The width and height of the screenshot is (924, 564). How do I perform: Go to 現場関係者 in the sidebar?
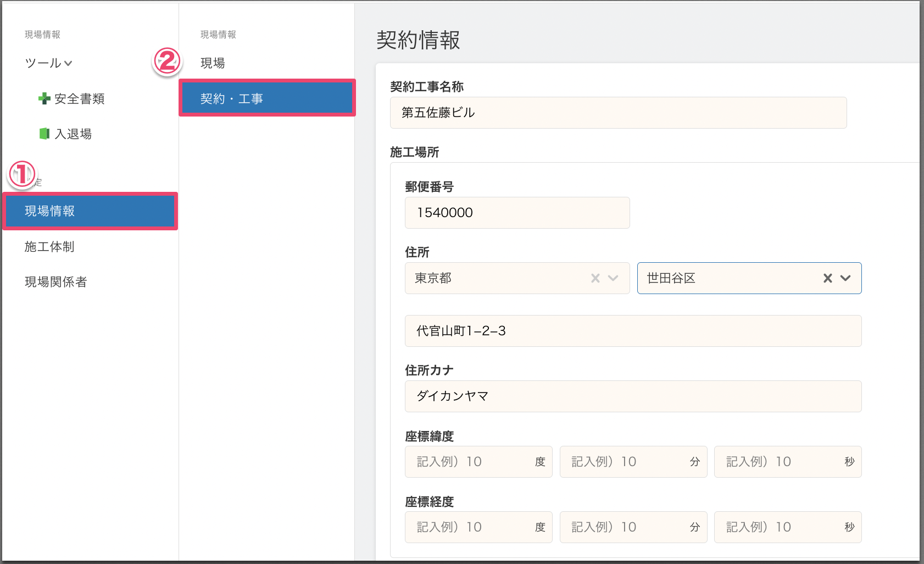55,282
